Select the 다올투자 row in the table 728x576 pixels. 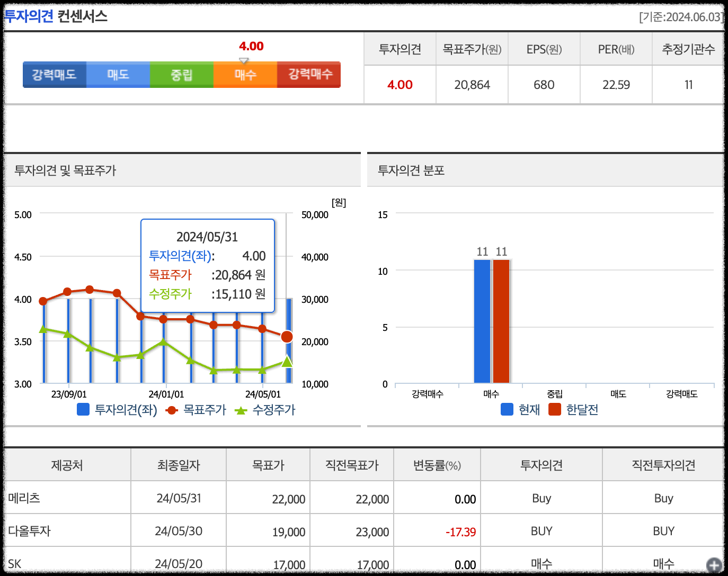(29, 531)
